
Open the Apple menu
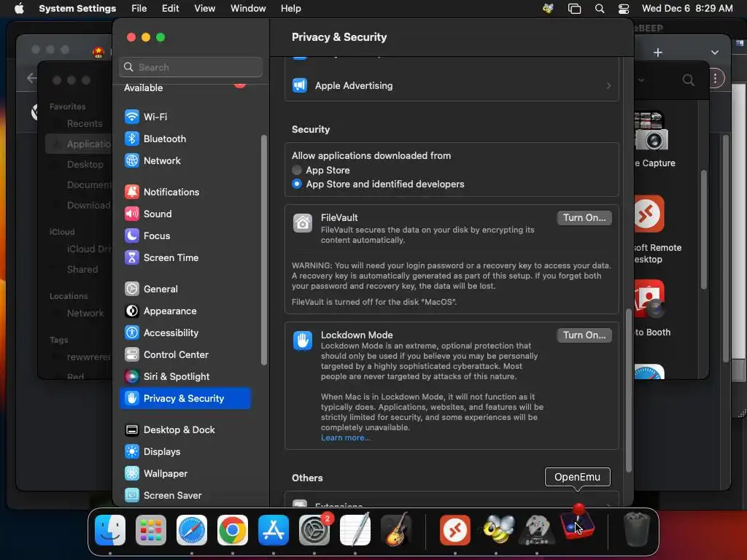pyautogui.click(x=19, y=9)
